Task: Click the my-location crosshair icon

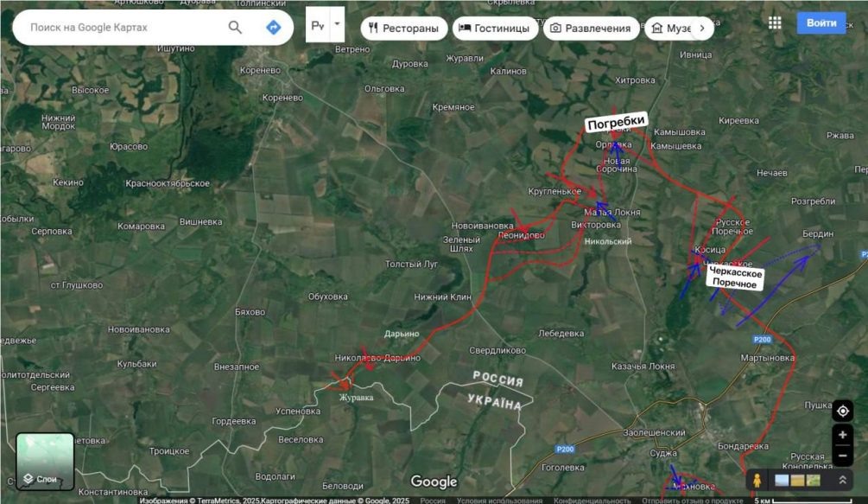Action: pyautogui.click(x=842, y=411)
